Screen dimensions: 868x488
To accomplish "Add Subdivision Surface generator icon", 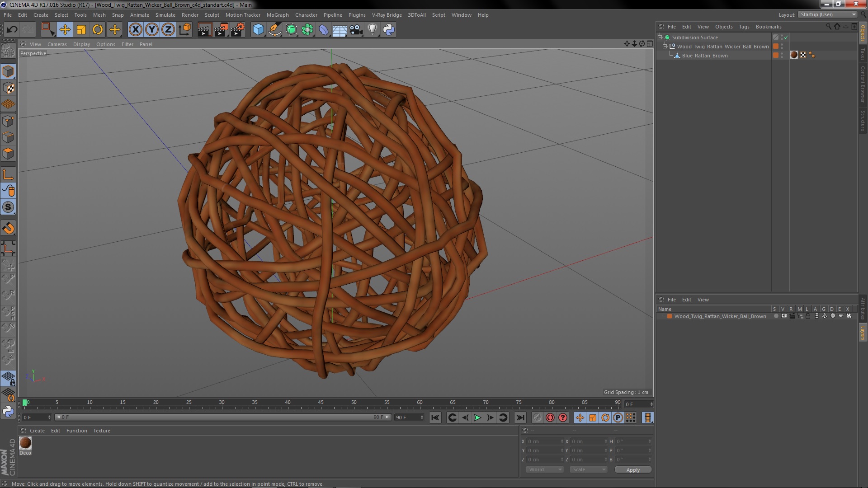I will click(x=291, y=30).
